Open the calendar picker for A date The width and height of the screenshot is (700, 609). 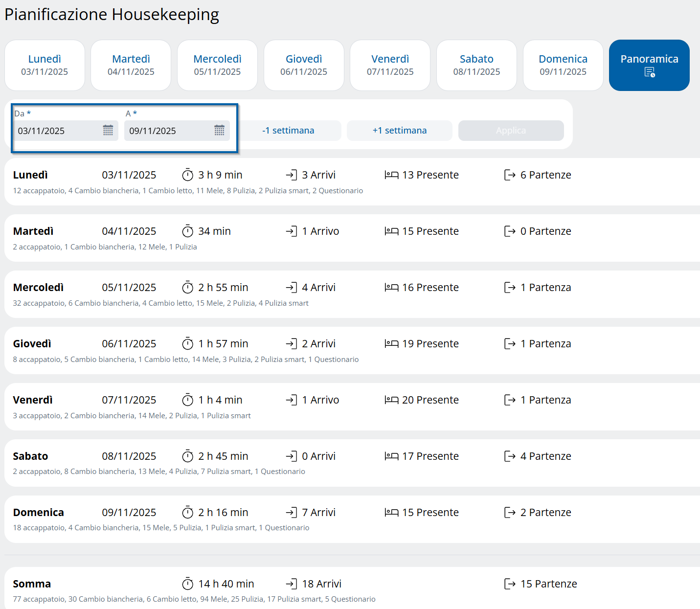(219, 131)
